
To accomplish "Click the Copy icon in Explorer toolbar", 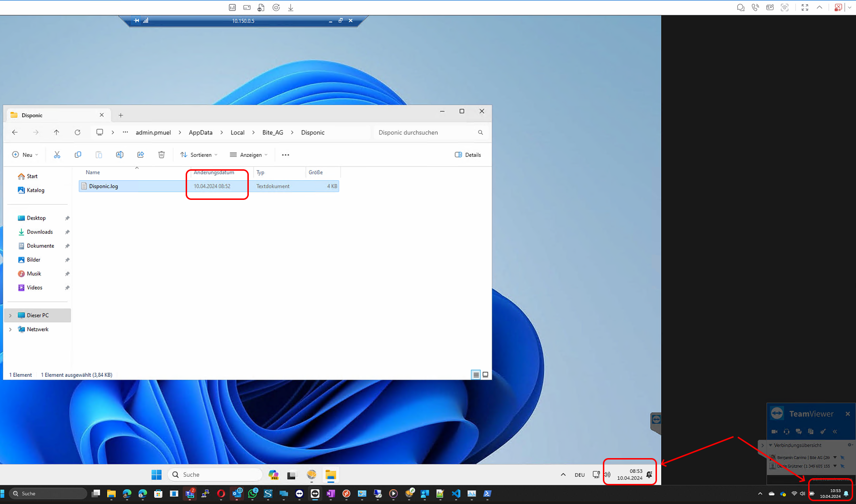I will [78, 154].
